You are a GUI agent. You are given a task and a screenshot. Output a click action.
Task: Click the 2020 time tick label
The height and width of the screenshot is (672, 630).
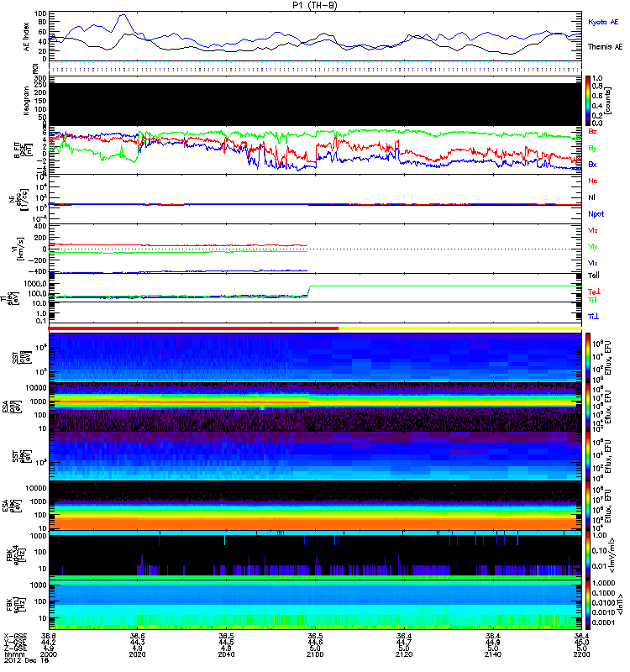138,654
